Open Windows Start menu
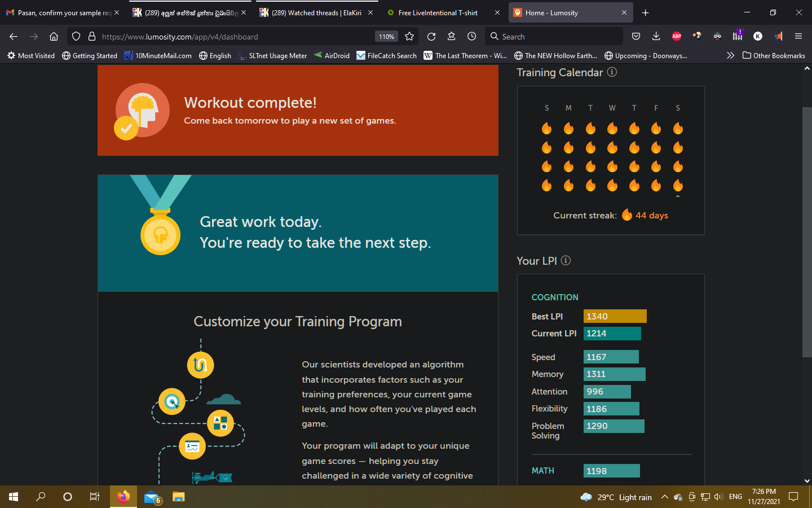 [14, 497]
